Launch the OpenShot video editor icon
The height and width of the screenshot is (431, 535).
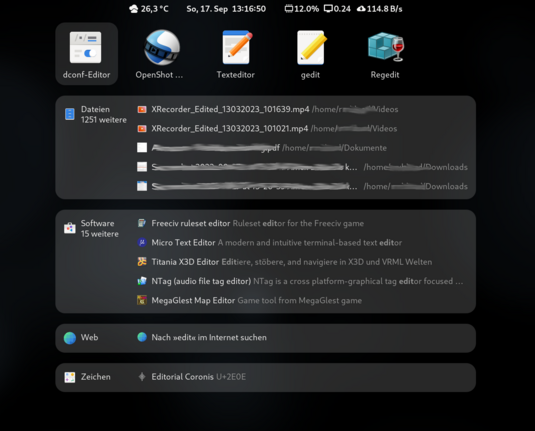pyautogui.click(x=161, y=47)
